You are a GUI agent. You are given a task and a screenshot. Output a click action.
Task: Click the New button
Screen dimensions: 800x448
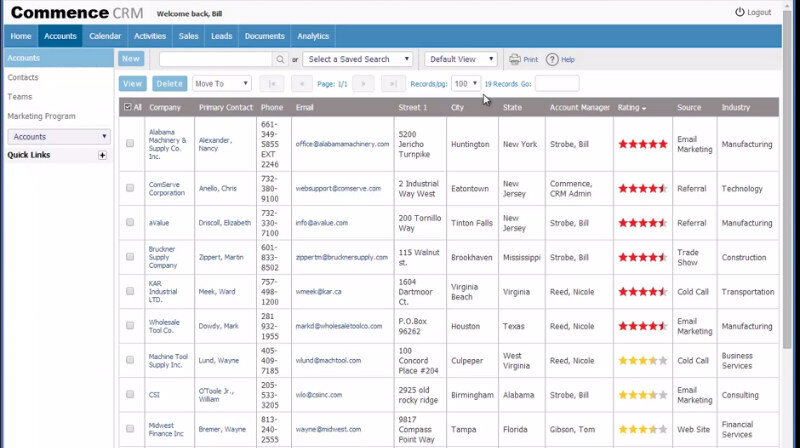click(x=131, y=60)
